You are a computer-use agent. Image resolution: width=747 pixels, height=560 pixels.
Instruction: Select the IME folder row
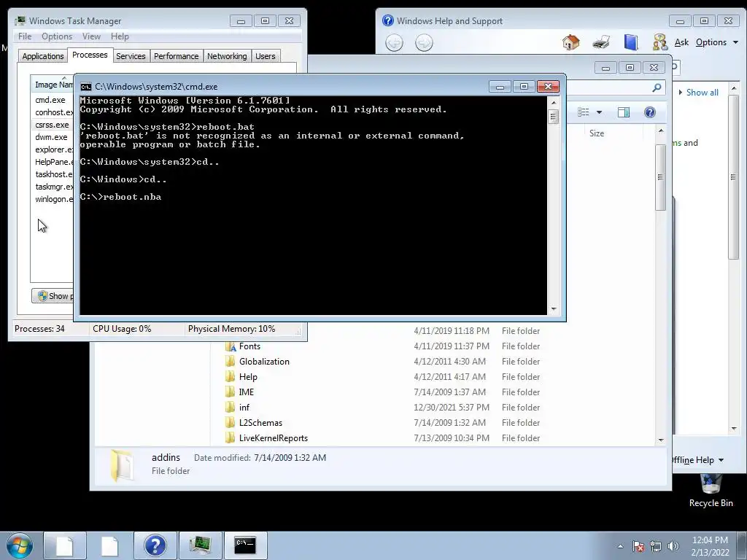[x=382, y=392]
